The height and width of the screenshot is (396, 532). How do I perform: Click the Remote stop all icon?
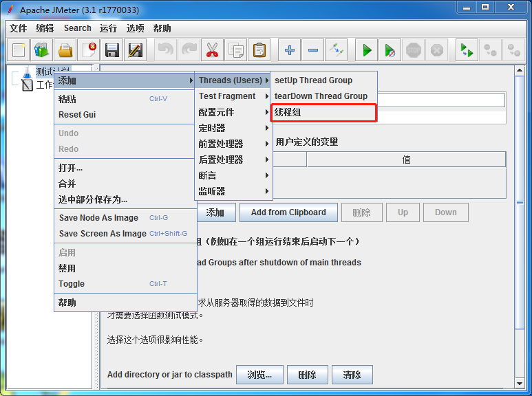click(x=490, y=50)
